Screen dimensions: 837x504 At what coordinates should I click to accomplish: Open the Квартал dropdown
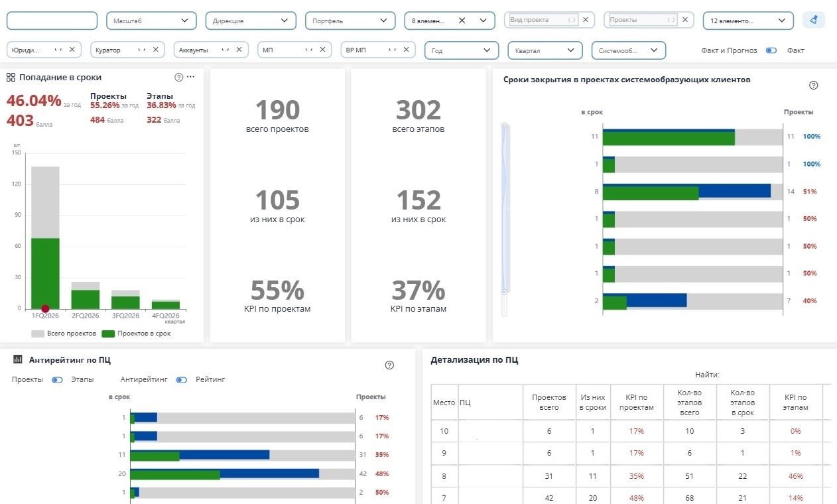tap(545, 50)
